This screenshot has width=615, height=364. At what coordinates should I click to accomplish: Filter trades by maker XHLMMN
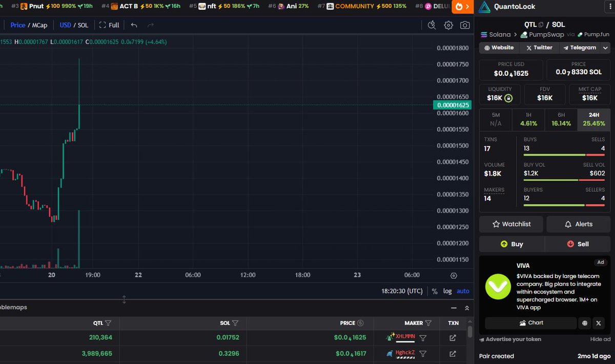pos(423,338)
